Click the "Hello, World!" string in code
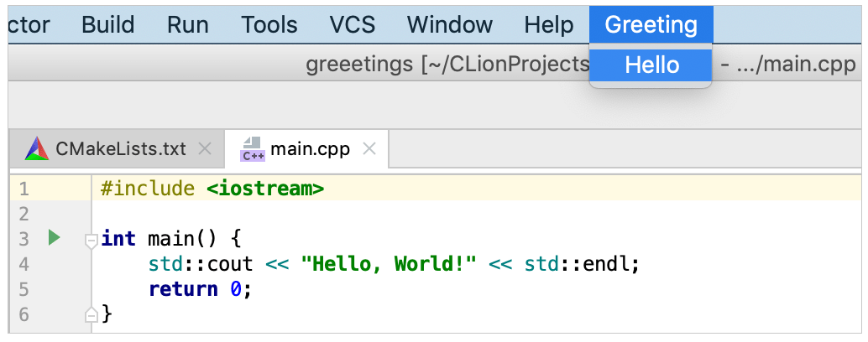The height and width of the screenshot is (342, 868). (x=394, y=264)
